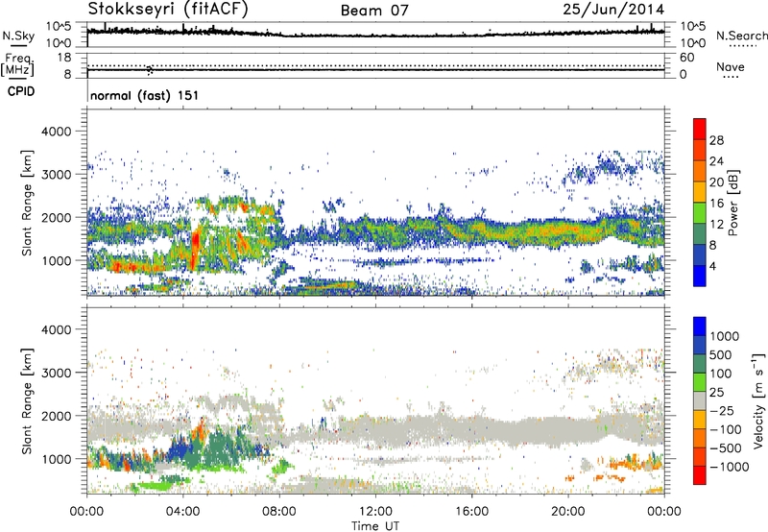Click the 12:00 time tick label
This screenshot has width=768, height=532.
click(375, 512)
